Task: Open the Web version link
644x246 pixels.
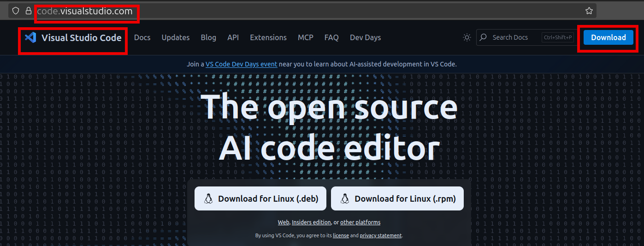Action: point(283,222)
